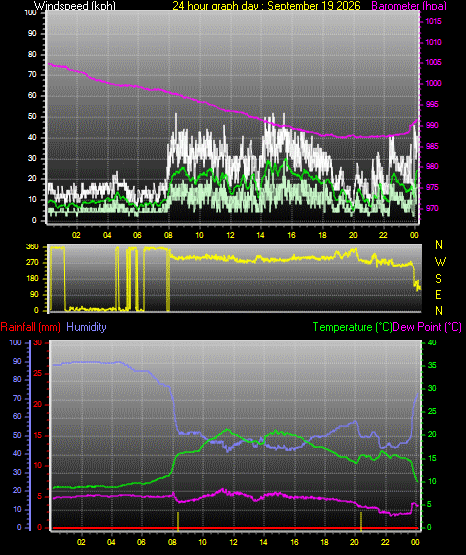Click the first yellow rainfall marker near 08
The height and width of the screenshot is (555, 466).
tap(178, 521)
